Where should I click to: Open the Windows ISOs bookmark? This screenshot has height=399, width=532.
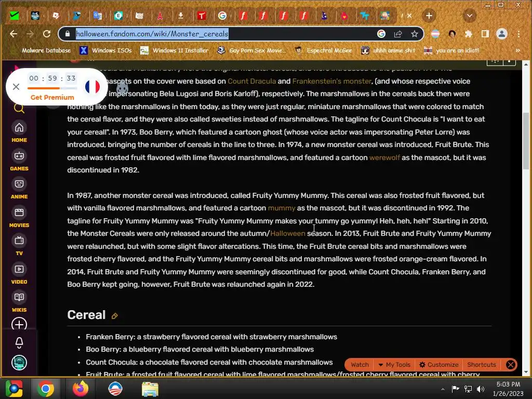[106, 50]
